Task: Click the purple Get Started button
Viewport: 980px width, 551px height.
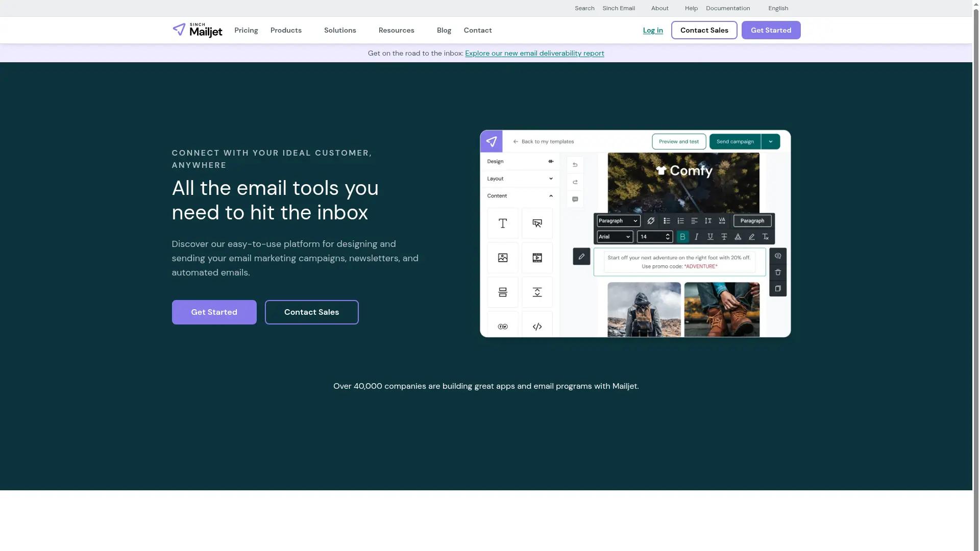Action: pyautogui.click(x=214, y=312)
